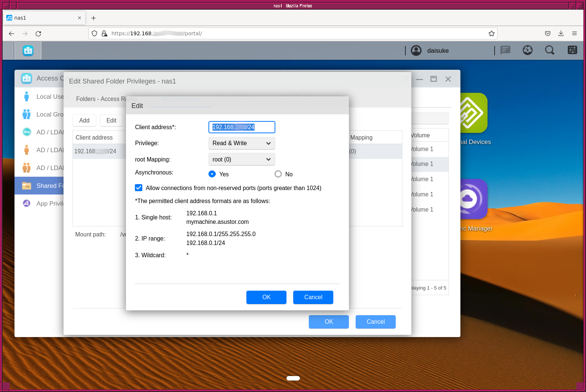Expand the root Mapping dropdown
Screen dimensions: 586x392
(242, 159)
